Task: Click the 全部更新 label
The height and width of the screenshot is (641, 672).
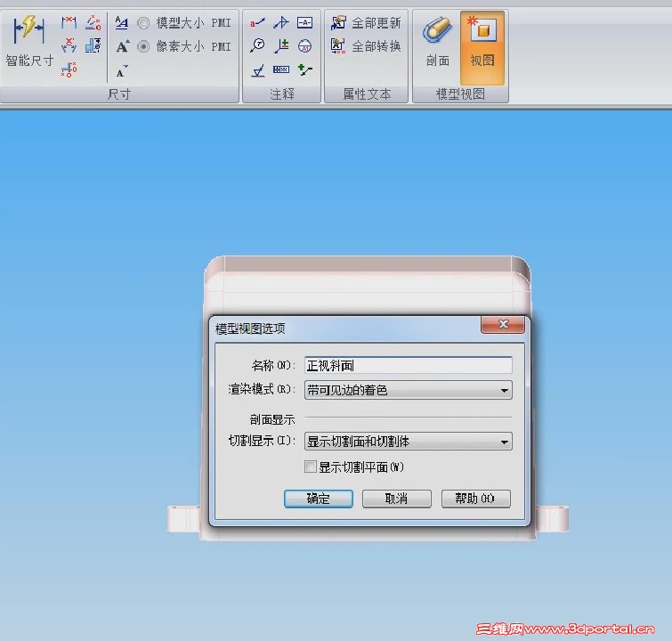Action: coord(376,23)
